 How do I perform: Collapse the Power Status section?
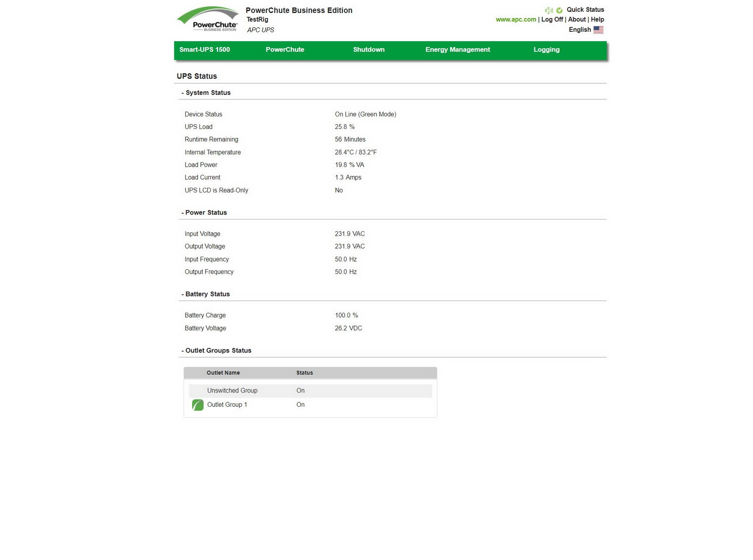(x=204, y=213)
